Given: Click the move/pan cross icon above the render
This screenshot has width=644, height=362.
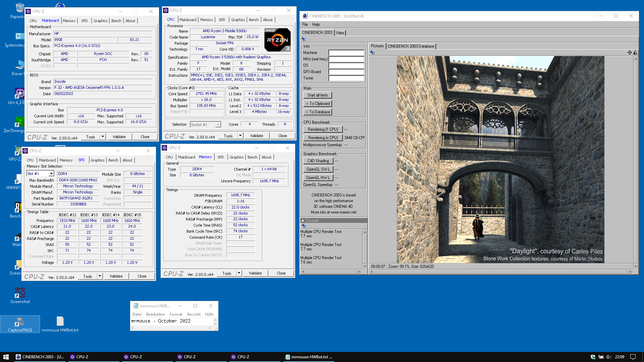Looking at the screenshot, I should tap(630, 52).
